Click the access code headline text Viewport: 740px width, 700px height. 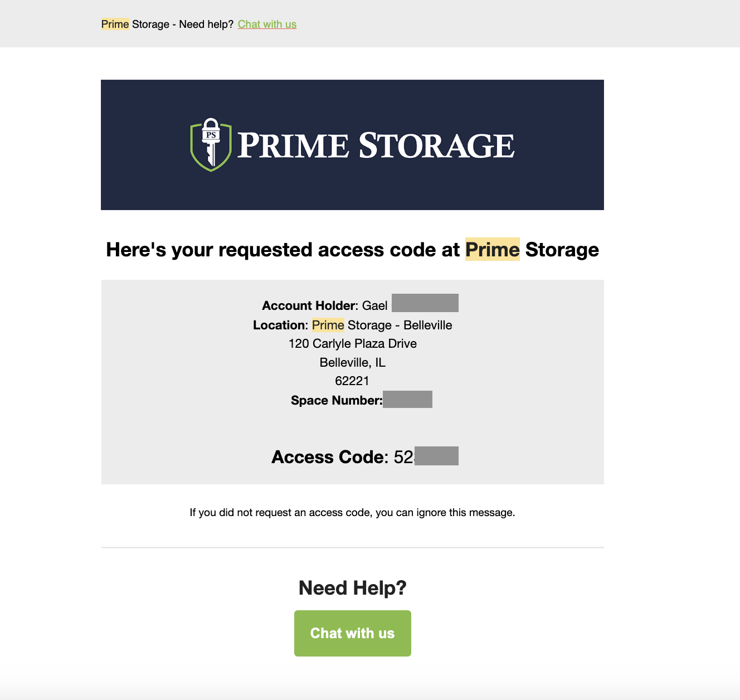click(x=352, y=250)
